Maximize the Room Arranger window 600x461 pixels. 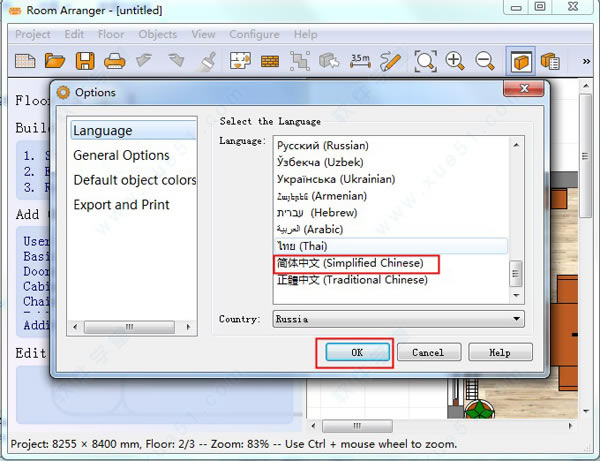pyautogui.click(x=540, y=7)
